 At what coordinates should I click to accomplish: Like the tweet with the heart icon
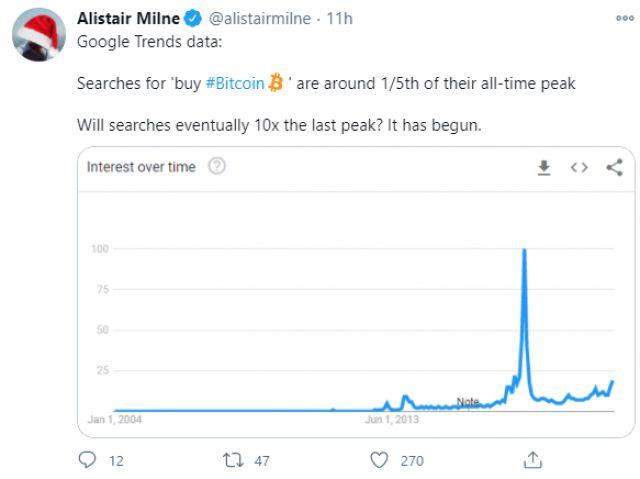379,460
